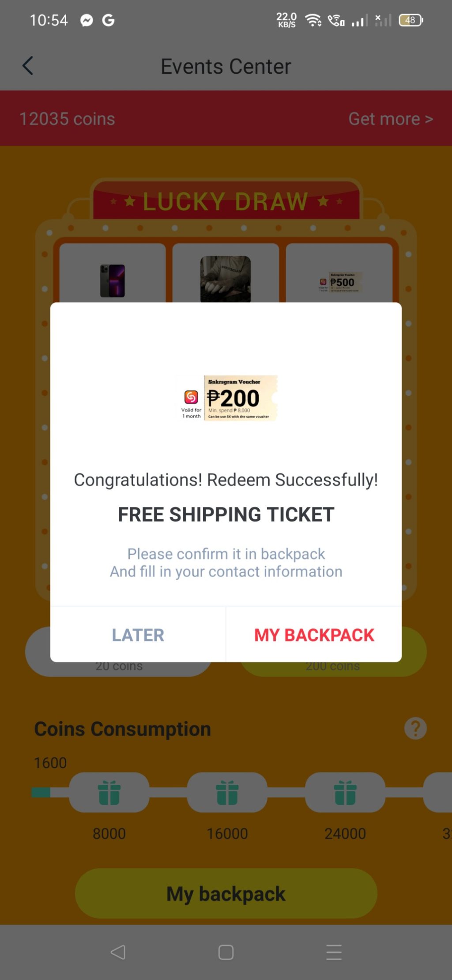Open MY BACKPACK from the dialog
The height and width of the screenshot is (980, 452).
pos(314,635)
